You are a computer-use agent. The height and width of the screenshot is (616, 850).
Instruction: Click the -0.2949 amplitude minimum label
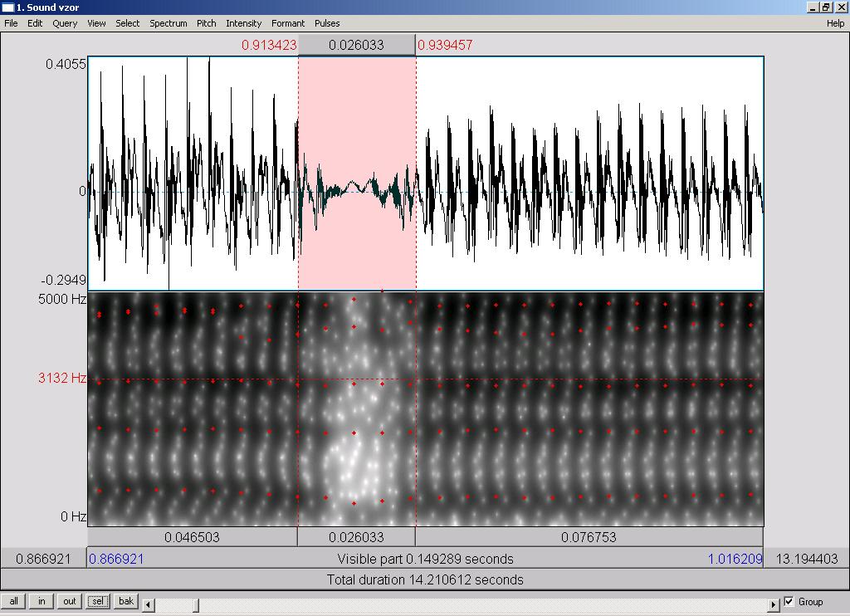click(63, 280)
